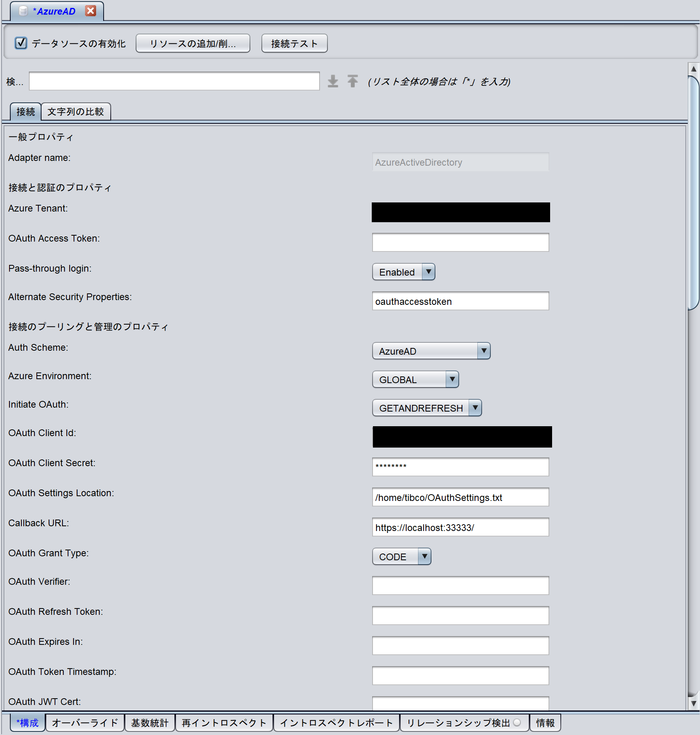700x735 pixels.
Task: Click the scrollbar down arrow
Action: click(693, 704)
